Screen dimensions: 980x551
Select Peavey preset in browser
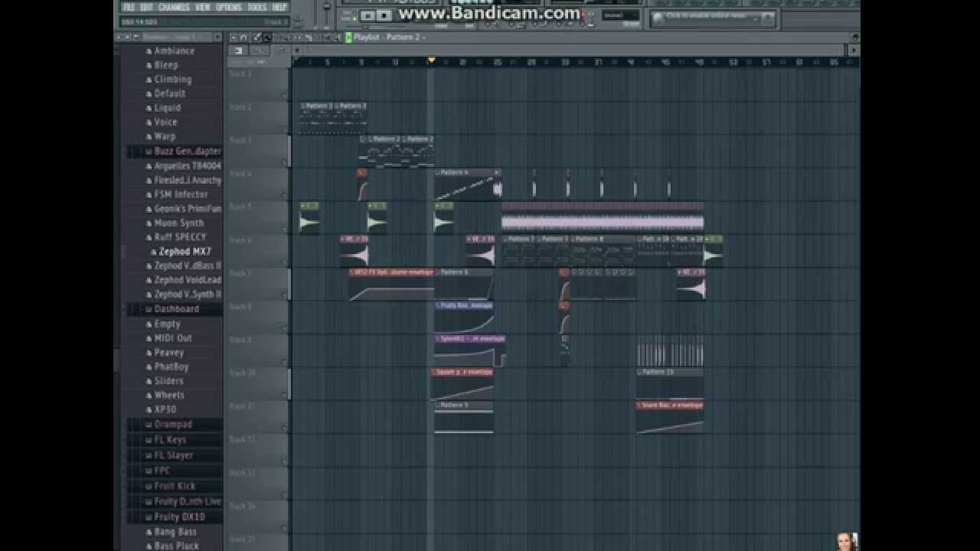168,353
